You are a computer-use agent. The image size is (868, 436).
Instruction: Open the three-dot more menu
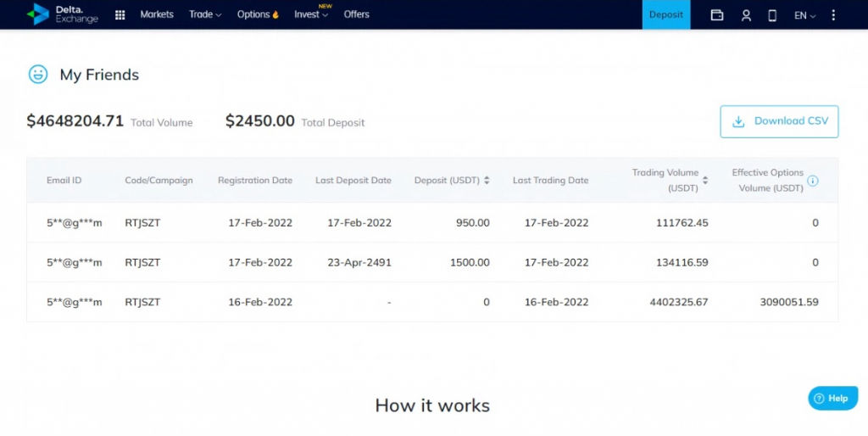pos(834,15)
